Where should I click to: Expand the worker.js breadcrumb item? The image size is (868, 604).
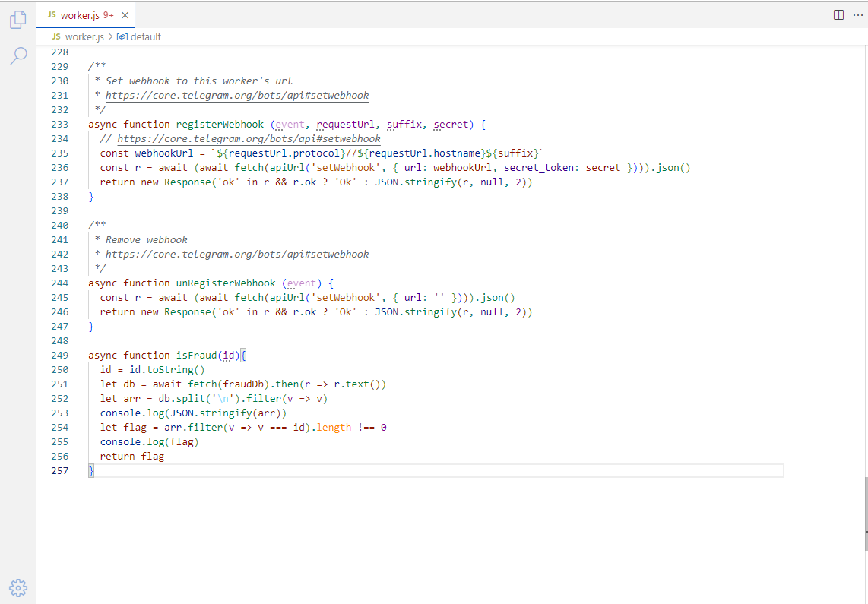tap(84, 36)
